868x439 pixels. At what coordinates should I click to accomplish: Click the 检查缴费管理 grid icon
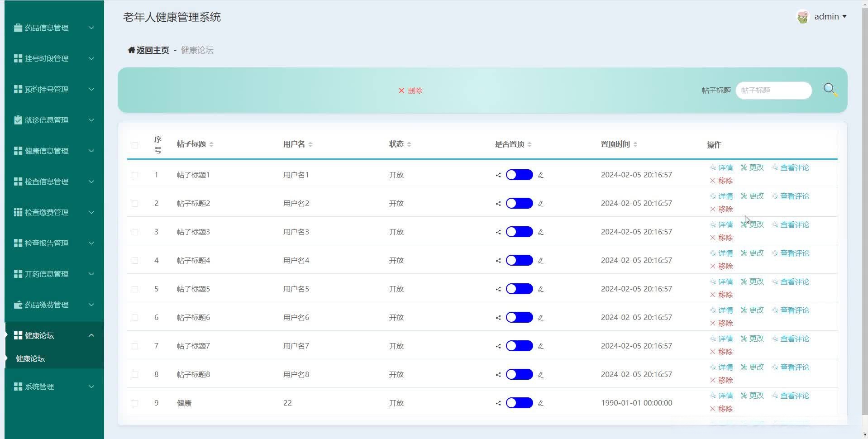[x=18, y=212]
